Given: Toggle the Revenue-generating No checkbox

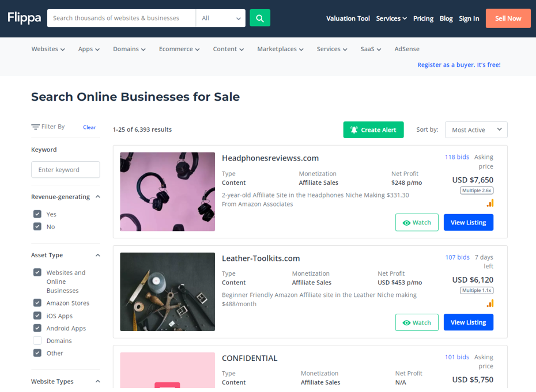Looking at the screenshot, I should (37, 226).
